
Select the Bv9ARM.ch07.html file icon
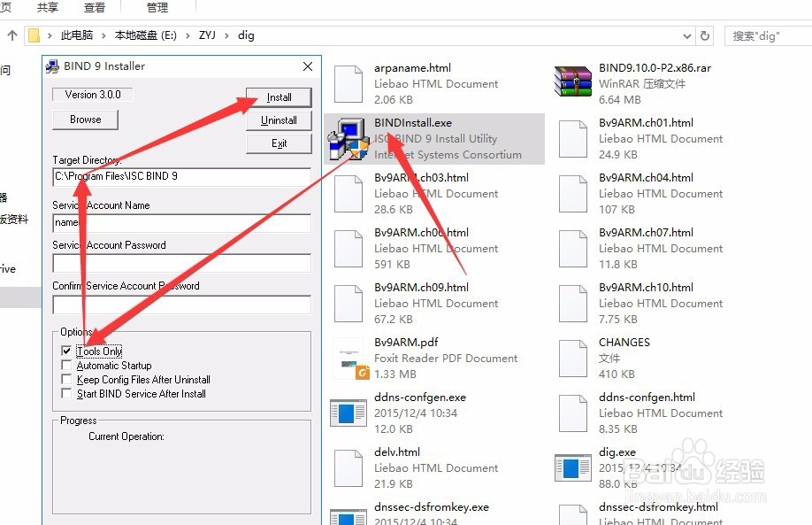pyautogui.click(x=573, y=249)
